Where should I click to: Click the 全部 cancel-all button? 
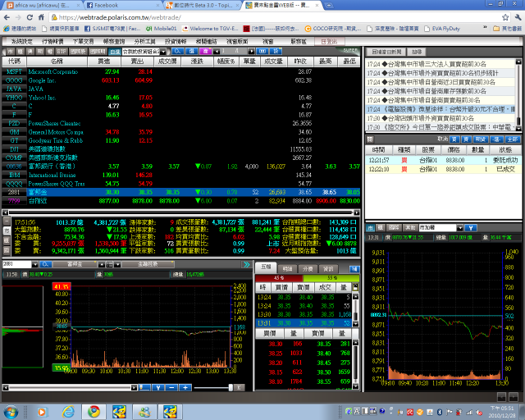pos(513,139)
